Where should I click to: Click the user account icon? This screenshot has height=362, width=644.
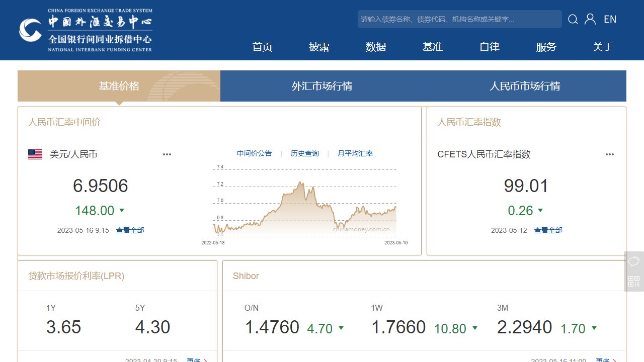click(x=590, y=19)
